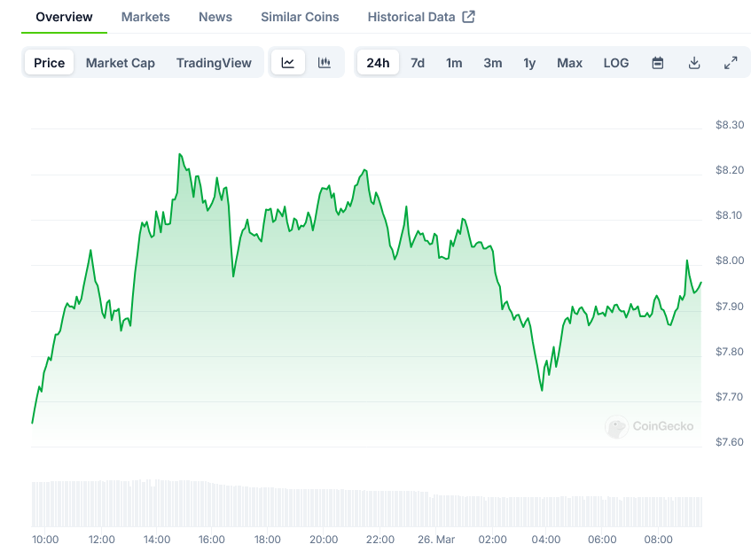The image size is (751, 560).
Task: Click the 12:00 time axis label
Action: [x=102, y=540]
